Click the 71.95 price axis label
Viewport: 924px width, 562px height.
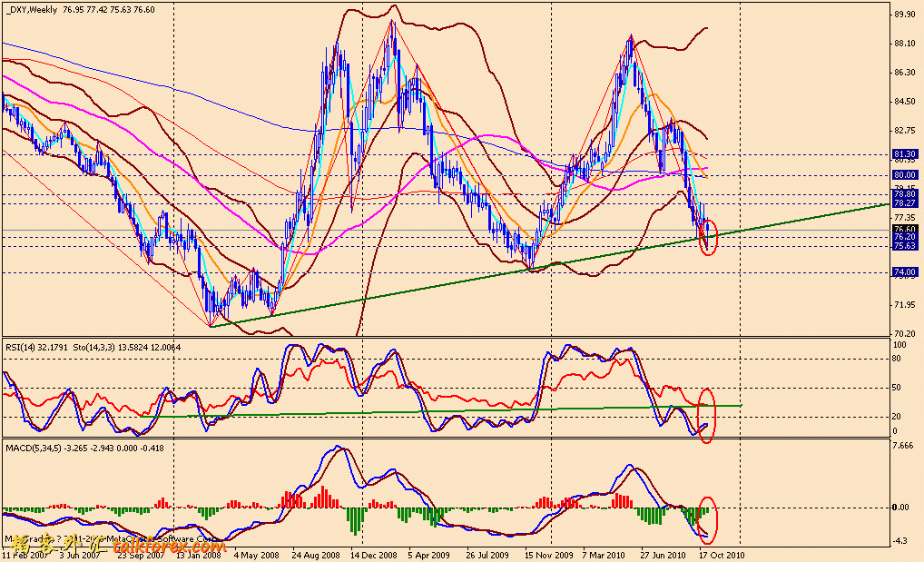coord(904,304)
